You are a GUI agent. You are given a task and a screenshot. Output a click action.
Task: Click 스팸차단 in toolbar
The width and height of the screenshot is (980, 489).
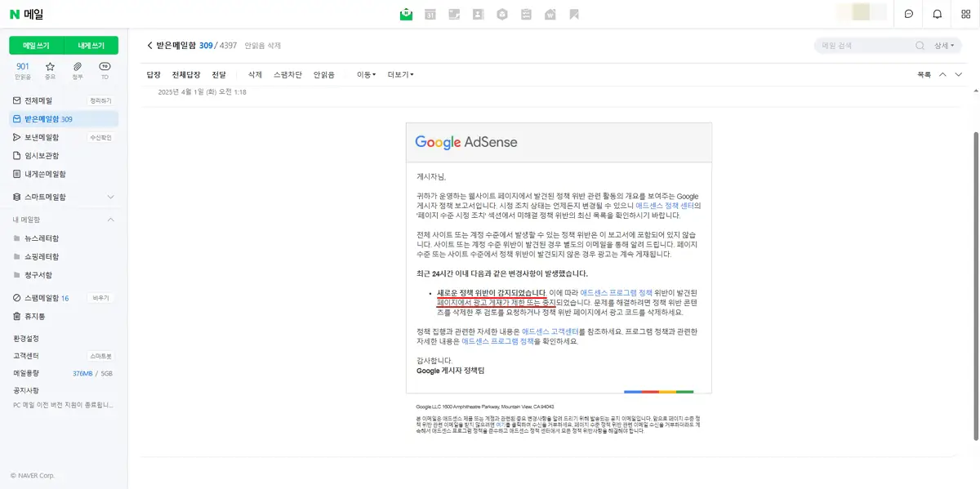coord(287,74)
